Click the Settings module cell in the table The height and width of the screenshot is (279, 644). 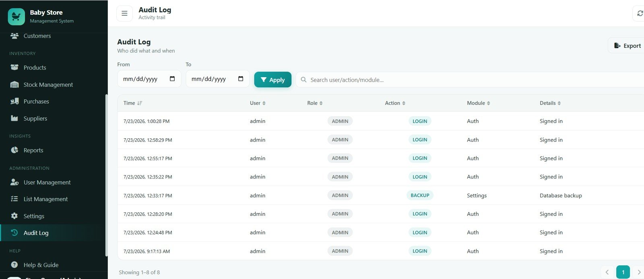point(477,195)
